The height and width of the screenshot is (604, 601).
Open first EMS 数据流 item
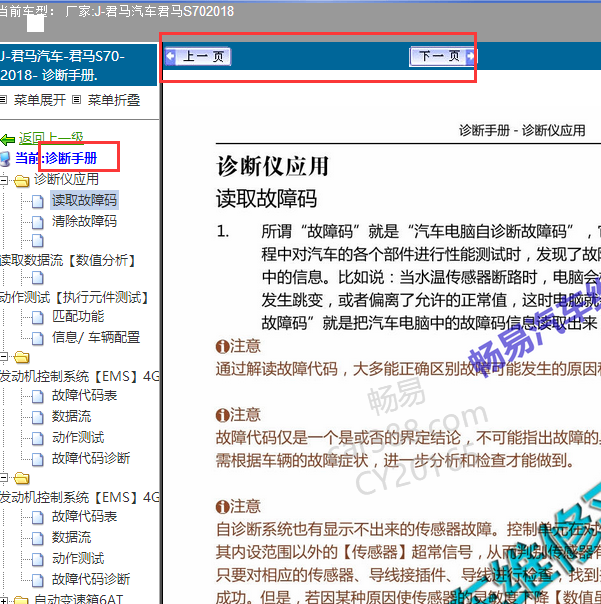[72, 416]
